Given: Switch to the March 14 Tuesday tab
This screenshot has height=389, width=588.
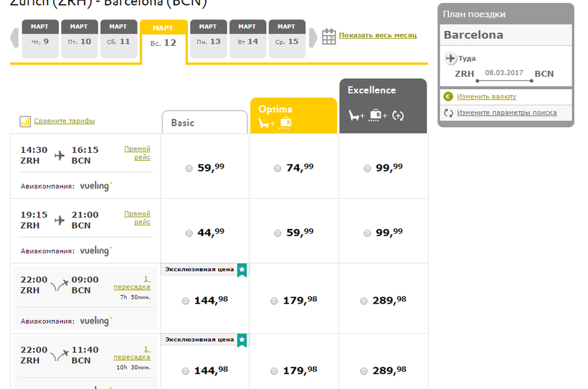Looking at the screenshot, I should tap(247, 39).
